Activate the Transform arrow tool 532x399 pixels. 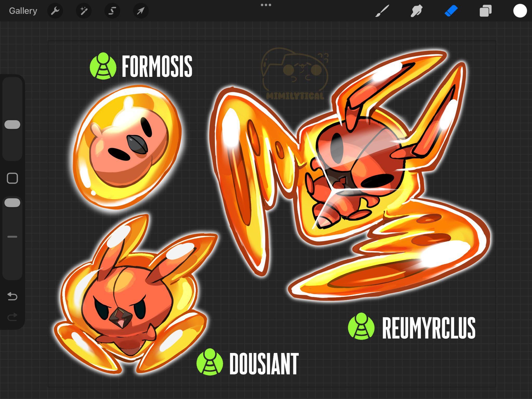[141, 11]
